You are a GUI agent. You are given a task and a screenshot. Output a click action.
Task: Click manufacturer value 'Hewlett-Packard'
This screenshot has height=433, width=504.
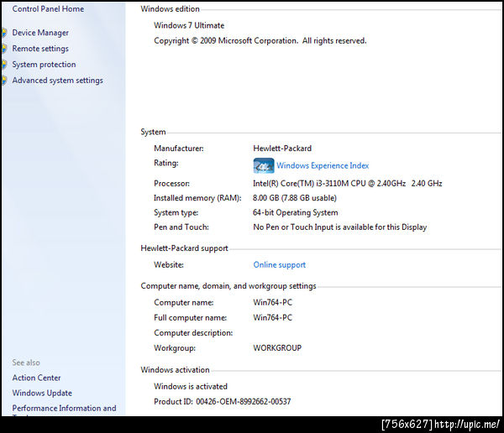pyautogui.click(x=282, y=149)
